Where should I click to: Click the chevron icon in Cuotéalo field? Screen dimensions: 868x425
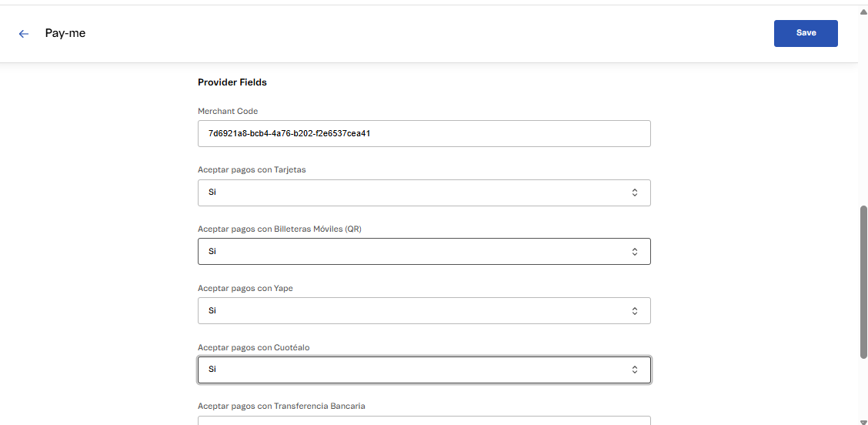click(634, 370)
